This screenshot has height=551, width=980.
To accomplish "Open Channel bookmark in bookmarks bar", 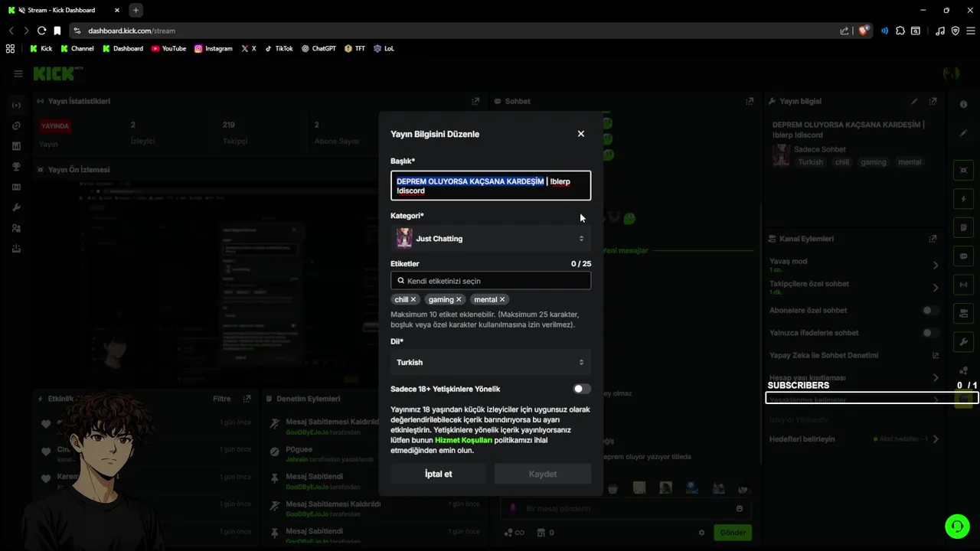I will (x=77, y=48).
